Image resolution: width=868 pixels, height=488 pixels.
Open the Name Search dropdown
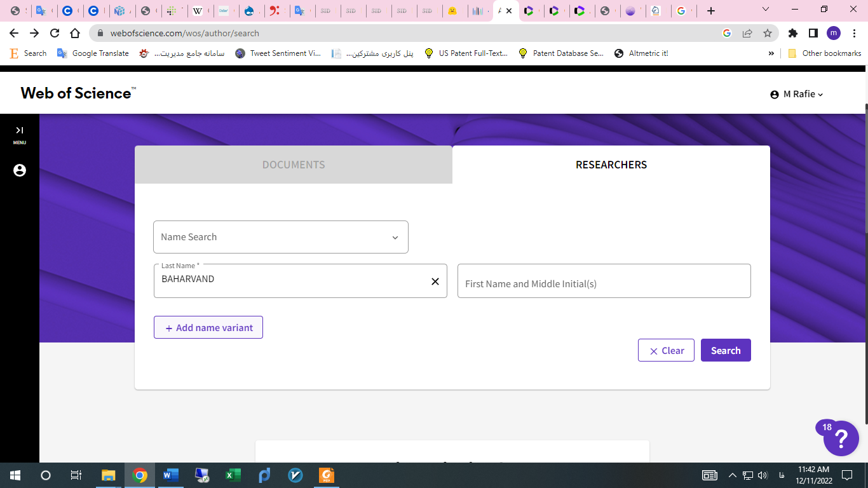point(281,237)
